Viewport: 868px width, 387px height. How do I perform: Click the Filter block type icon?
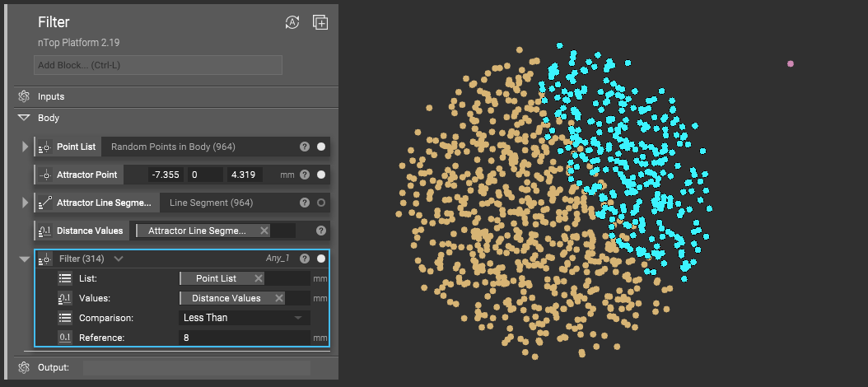pos(44,259)
